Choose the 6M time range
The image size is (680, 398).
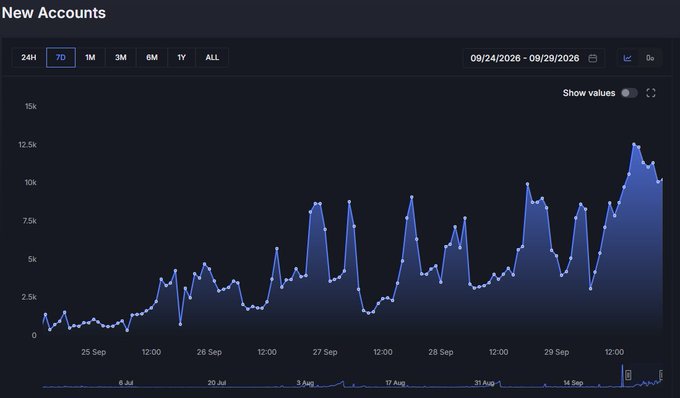point(152,58)
